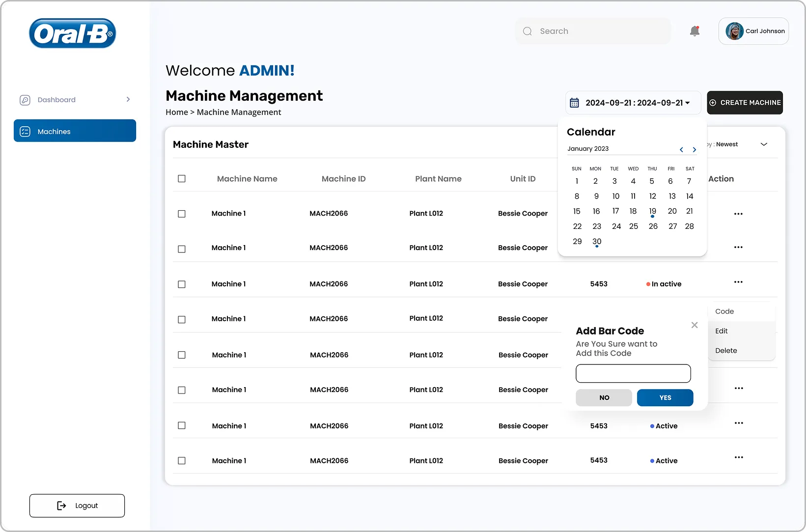
Task: Open the date range dropdown
Action: [633, 103]
